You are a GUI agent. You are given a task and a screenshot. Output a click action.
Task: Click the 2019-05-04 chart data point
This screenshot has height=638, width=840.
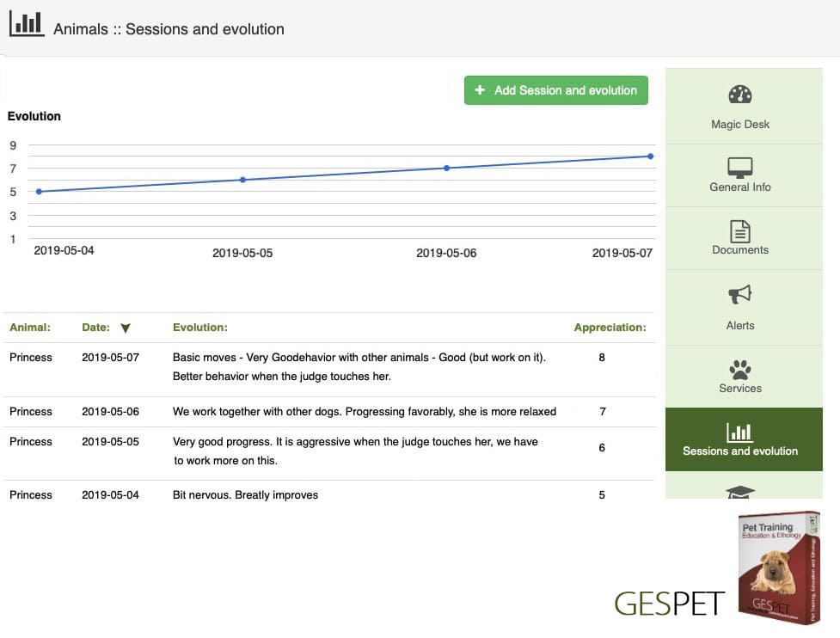[39, 191]
